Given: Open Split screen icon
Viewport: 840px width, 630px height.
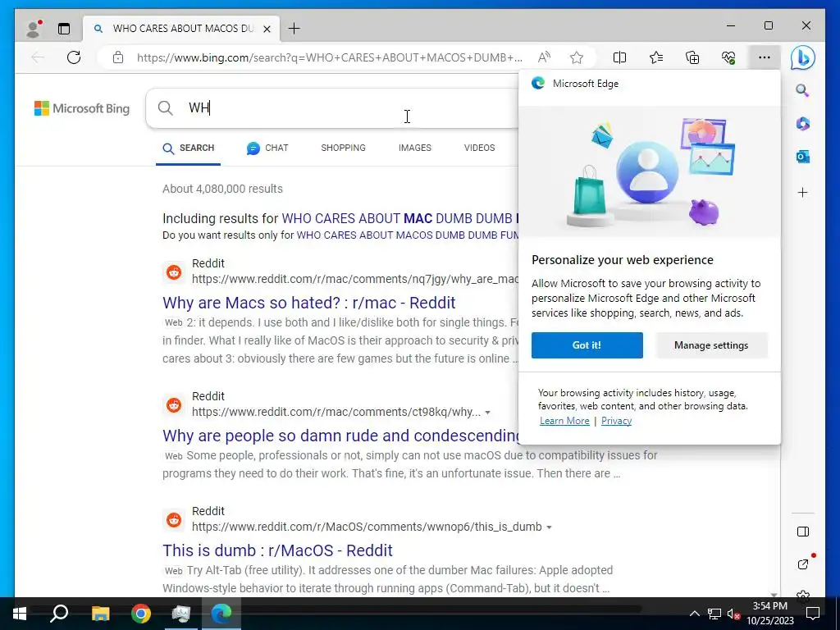Looking at the screenshot, I should click(619, 57).
